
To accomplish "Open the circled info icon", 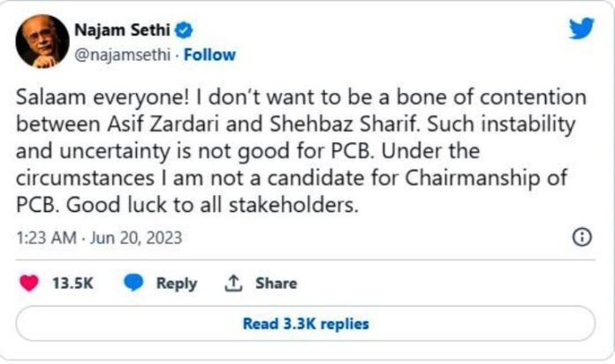I will 582,237.
